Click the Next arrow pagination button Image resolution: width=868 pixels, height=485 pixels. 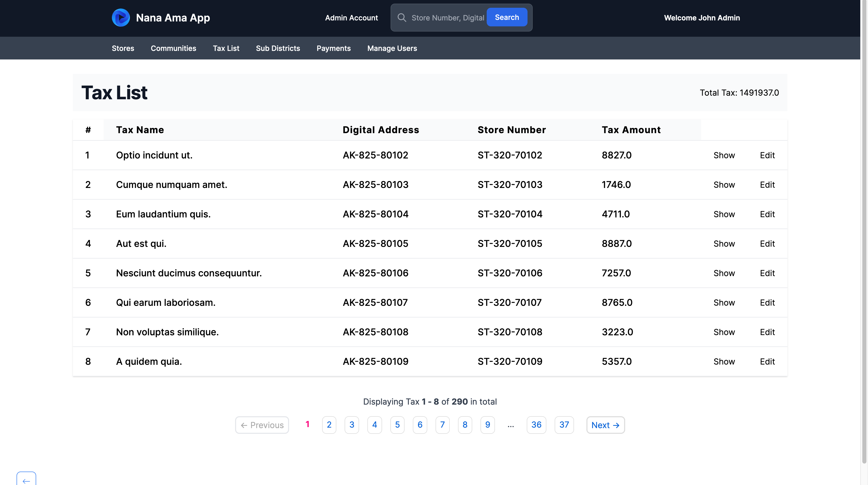(605, 425)
